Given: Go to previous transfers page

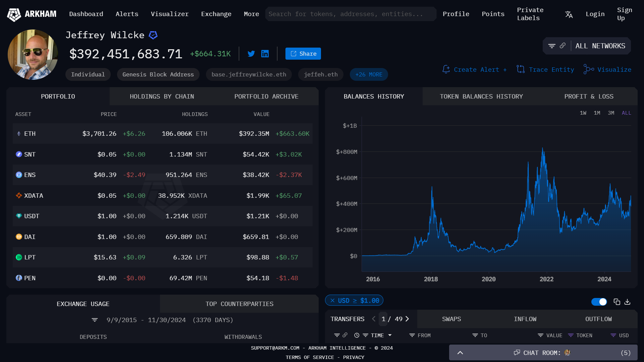Looking at the screenshot, I should [x=374, y=319].
